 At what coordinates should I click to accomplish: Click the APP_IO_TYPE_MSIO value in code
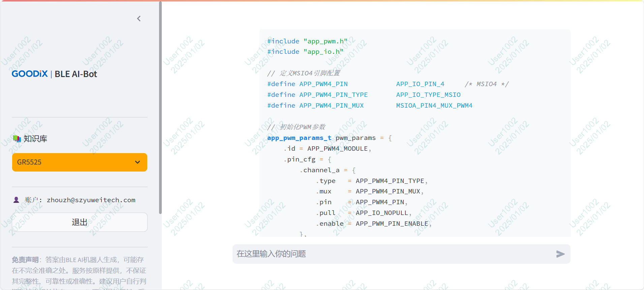pos(428,95)
